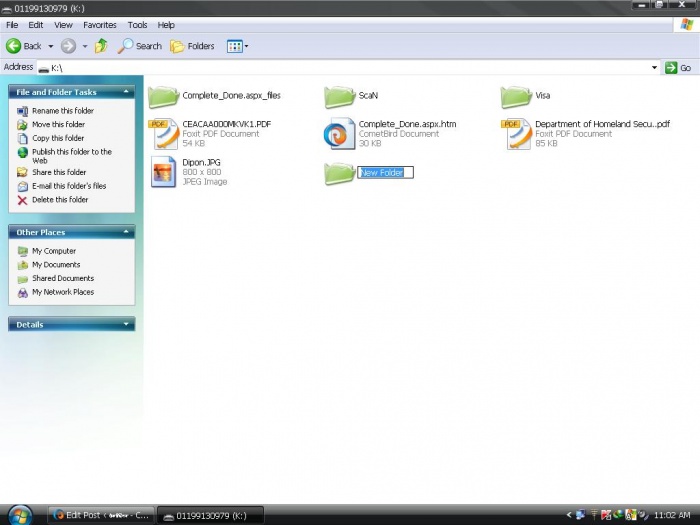The height and width of the screenshot is (525, 700).
Task: Click E-mail this folder's files link
Action: click(x=69, y=186)
